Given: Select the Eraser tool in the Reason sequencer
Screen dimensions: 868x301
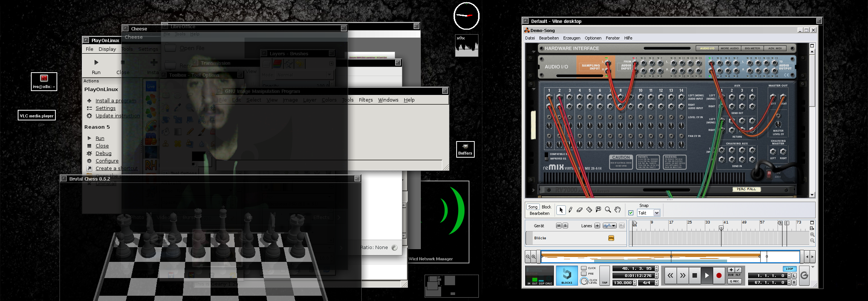Looking at the screenshot, I should coord(580,210).
